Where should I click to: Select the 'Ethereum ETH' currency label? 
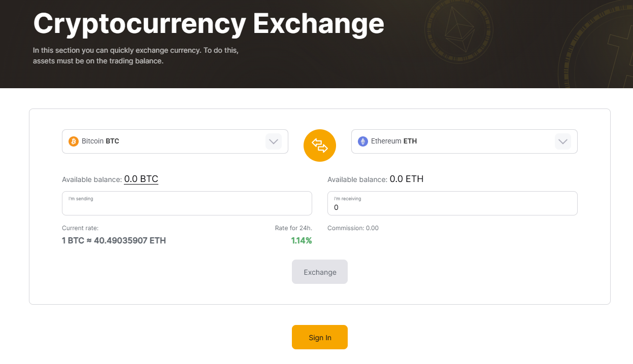click(x=394, y=141)
